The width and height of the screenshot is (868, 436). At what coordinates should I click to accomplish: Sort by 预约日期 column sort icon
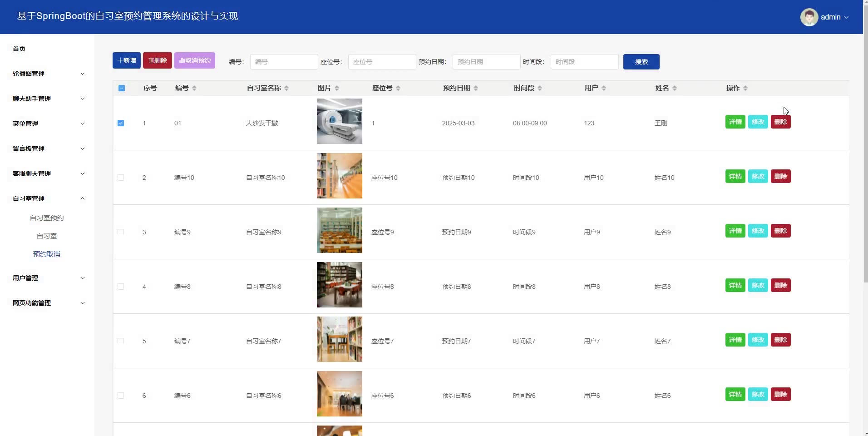[x=476, y=88]
